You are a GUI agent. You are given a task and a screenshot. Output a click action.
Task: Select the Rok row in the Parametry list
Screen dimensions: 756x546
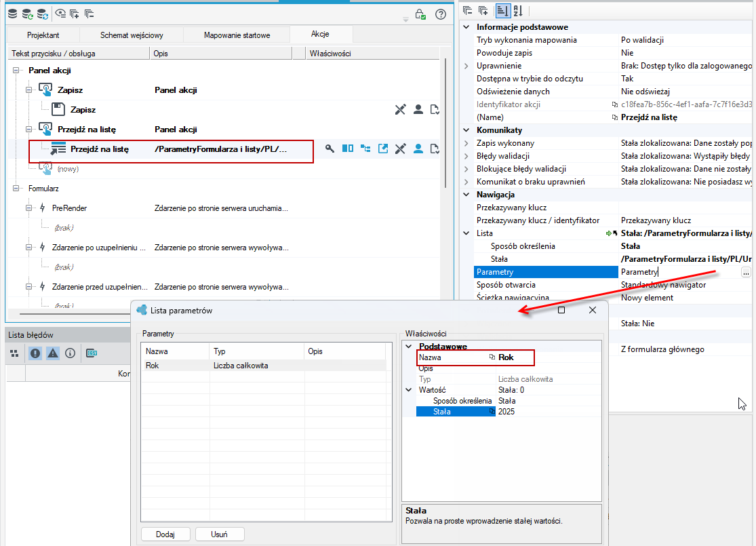coord(263,366)
